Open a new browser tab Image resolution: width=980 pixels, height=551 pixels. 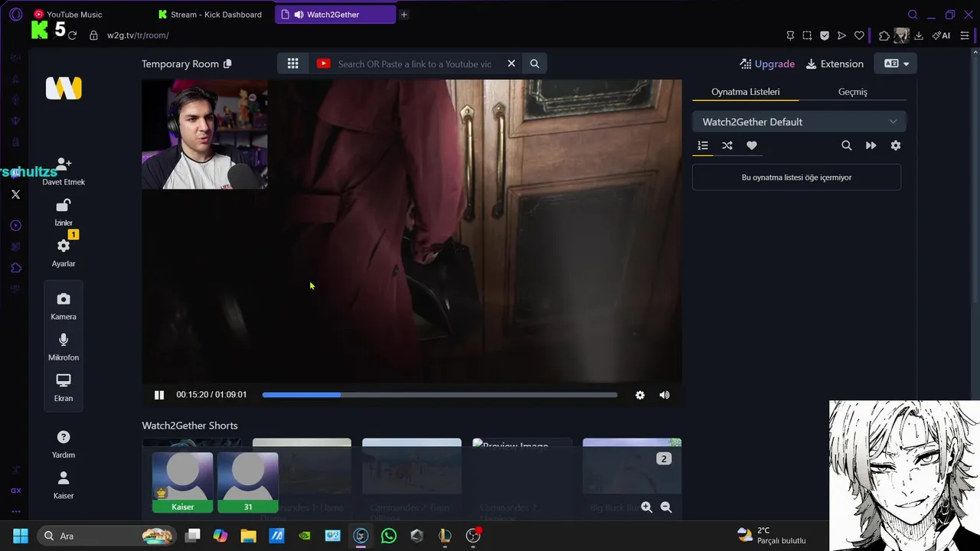click(404, 15)
